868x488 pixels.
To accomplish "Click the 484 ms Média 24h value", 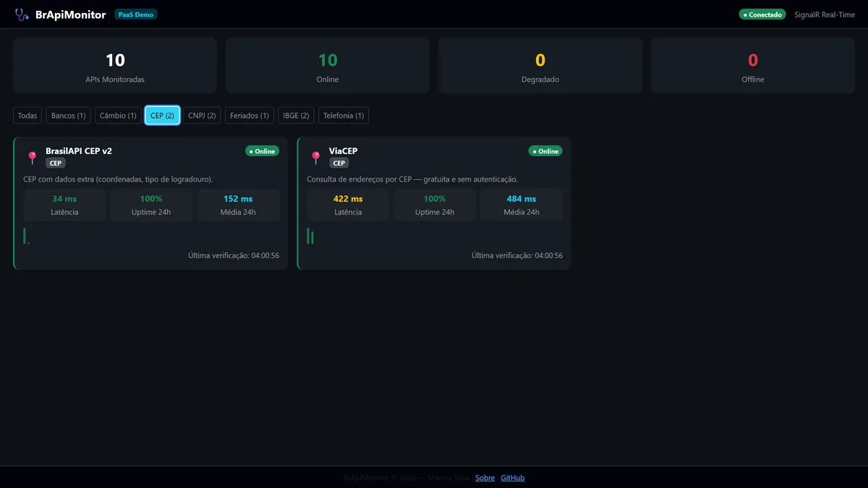I will (x=522, y=199).
